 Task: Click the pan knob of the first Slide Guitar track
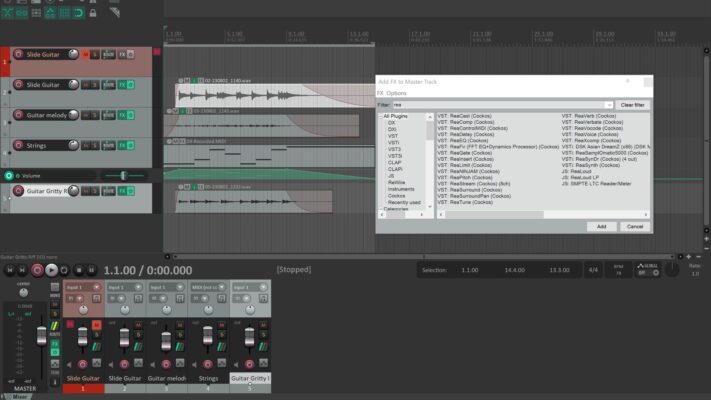click(x=73, y=54)
